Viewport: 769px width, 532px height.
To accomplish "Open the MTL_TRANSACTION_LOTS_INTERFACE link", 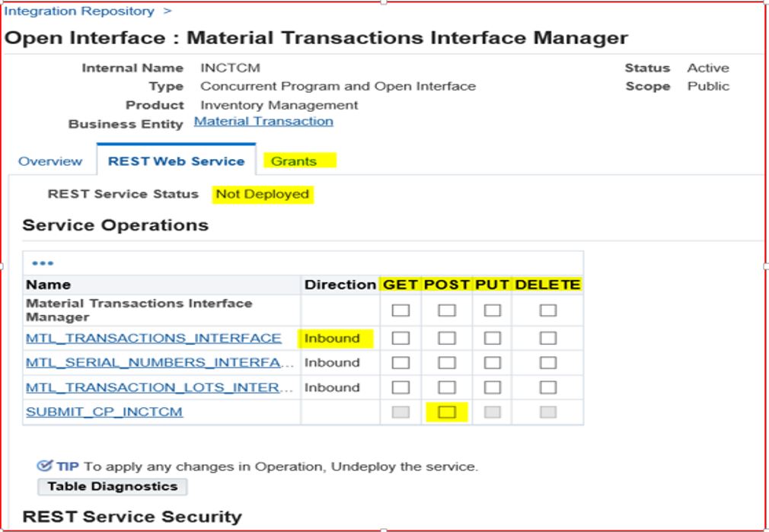I will click(159, 387).
